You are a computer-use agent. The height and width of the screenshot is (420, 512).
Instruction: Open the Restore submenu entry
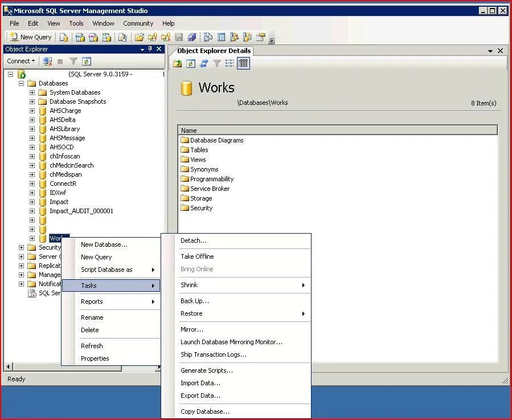pos(237,314)
